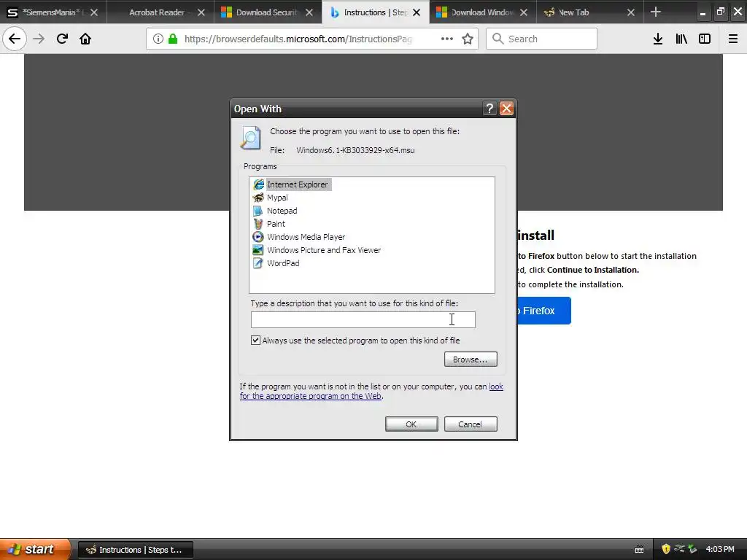This screenshot has width=747, height=560.
Task: Uncheck Always use the selected program
Action: (256, 340)
